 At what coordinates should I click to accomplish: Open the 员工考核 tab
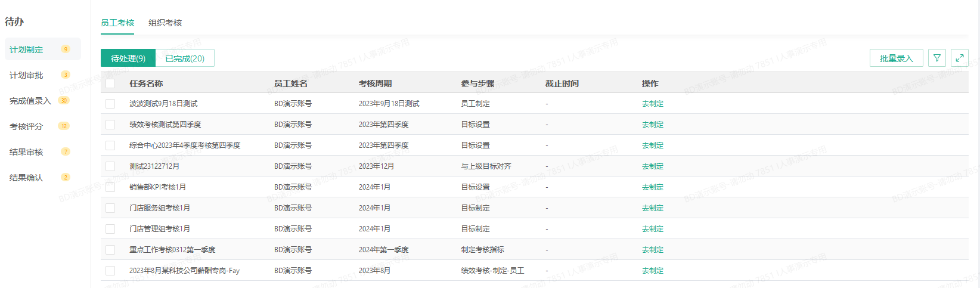(117, 23)
